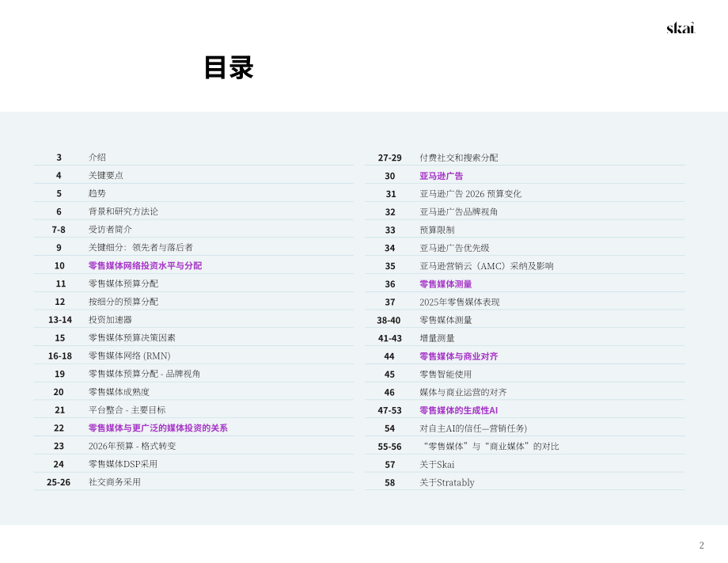This screenshot has width=728, height=563.
Task: Open 社交商务采用 on pages 25-26
Action: 114,482
